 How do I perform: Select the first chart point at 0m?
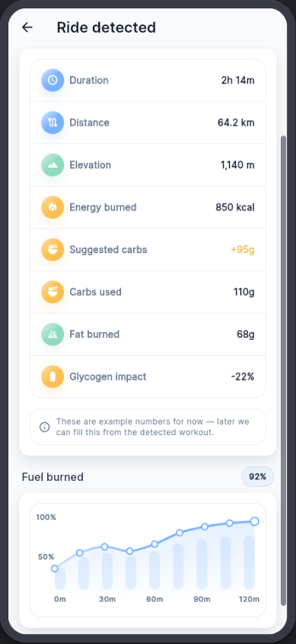click(x=55, y=569)
